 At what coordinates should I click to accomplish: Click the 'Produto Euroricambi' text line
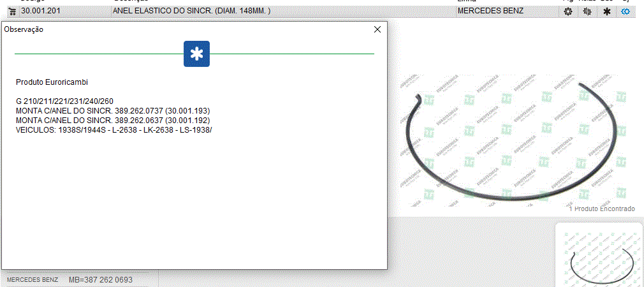[x=52, y=82]
